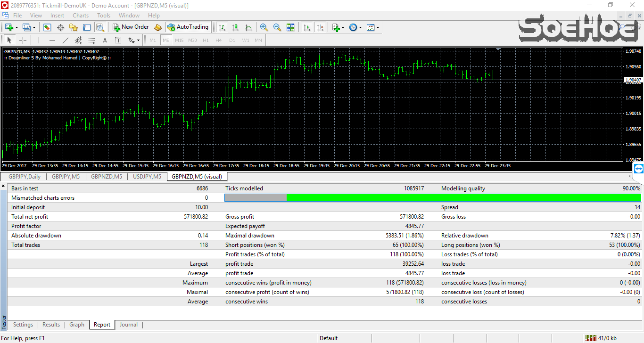The height and width of the screenshot is (343, 644).
Task: Open the Market Watch window icon
Action: pyautogui.click(x=47, y=27)
